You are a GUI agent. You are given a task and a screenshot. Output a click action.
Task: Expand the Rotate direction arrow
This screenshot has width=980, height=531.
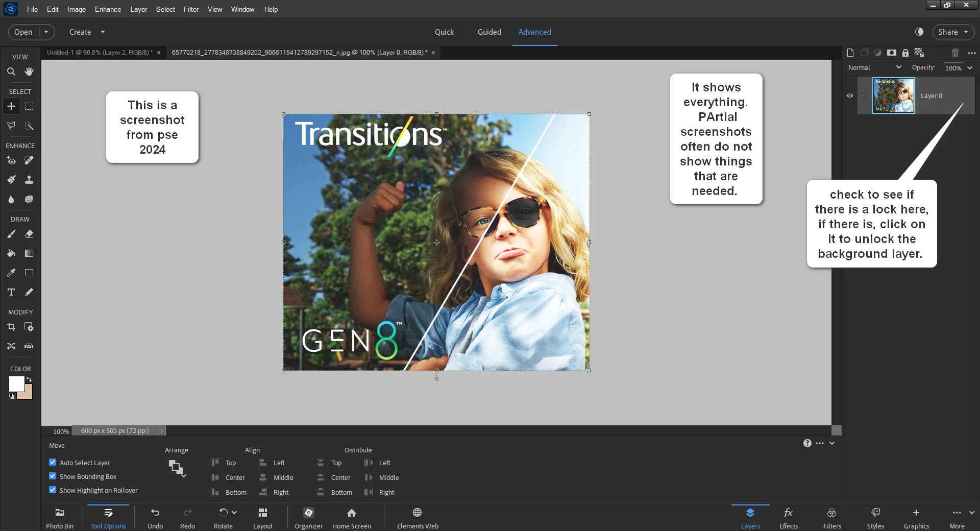tap(234, 512)
